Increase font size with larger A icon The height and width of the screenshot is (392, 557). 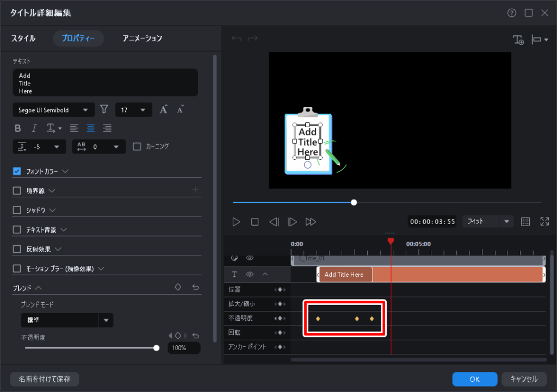(x=164, y=110)
